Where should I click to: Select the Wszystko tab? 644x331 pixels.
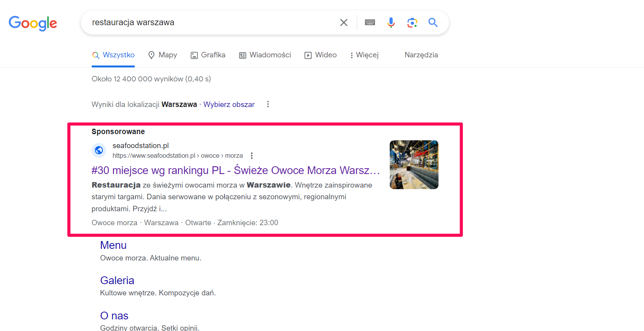(113, 55)
